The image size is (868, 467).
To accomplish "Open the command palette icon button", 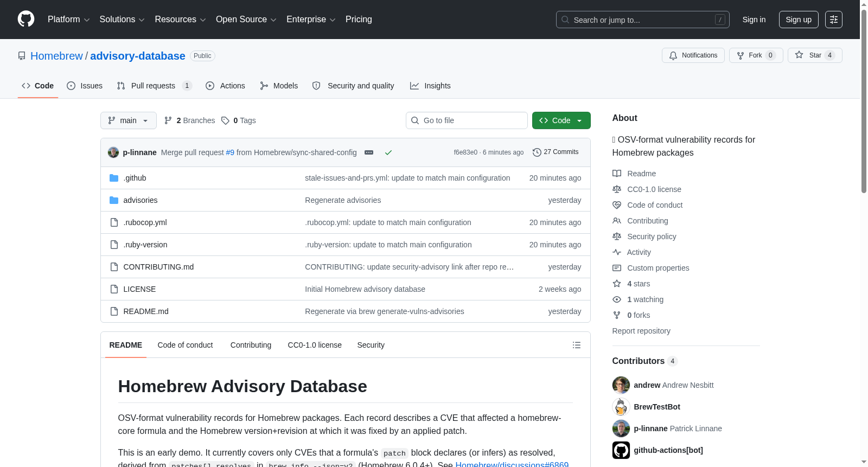I will point(834,20).
